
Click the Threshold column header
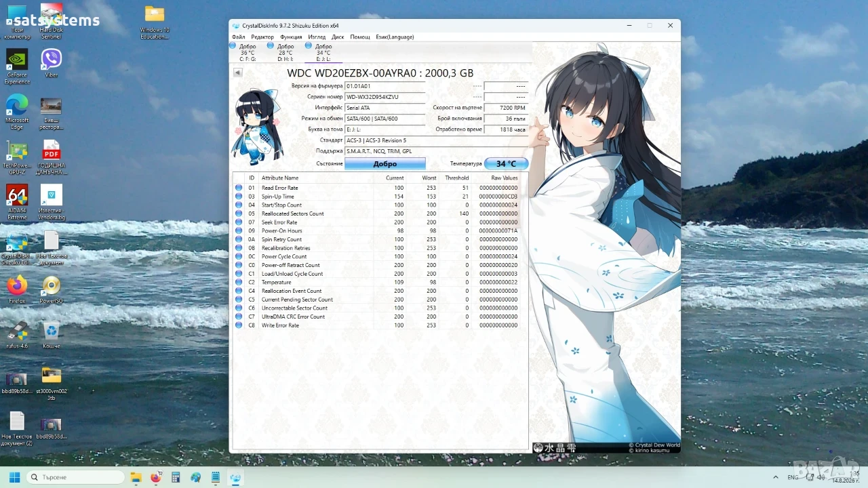pyautogui.click(x=456, y=178)
